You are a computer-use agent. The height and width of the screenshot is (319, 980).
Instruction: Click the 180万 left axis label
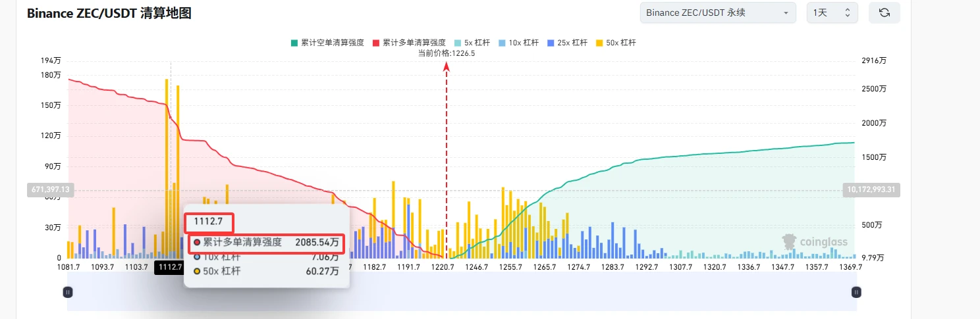(52, 74)
